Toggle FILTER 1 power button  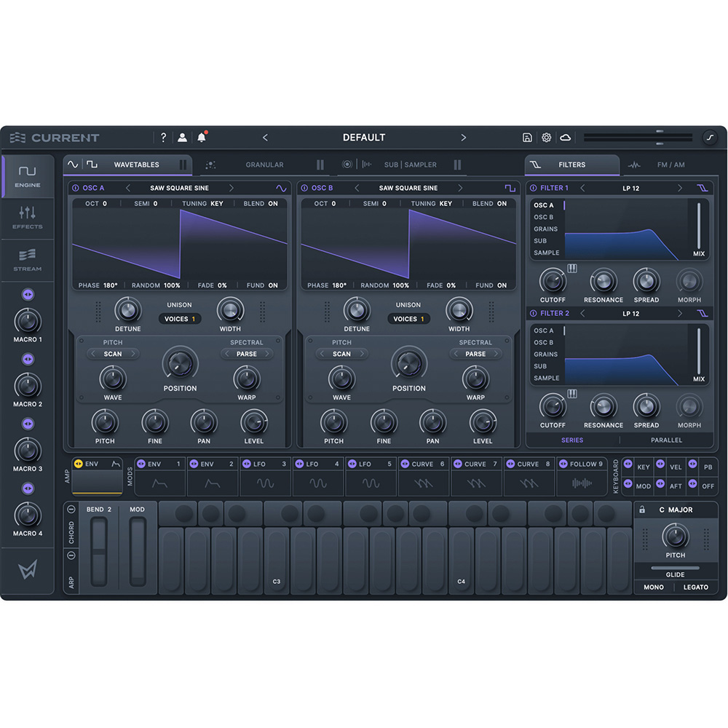[x=534, y=188]
